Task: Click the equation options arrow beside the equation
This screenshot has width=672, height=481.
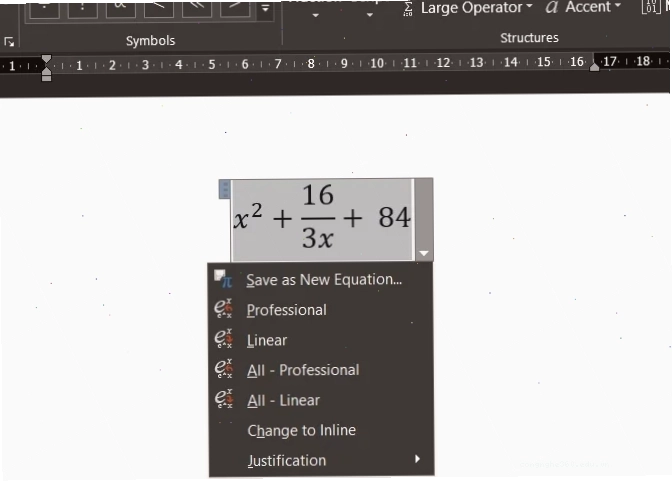Action: pyautogui.click(x=423, y=253)
